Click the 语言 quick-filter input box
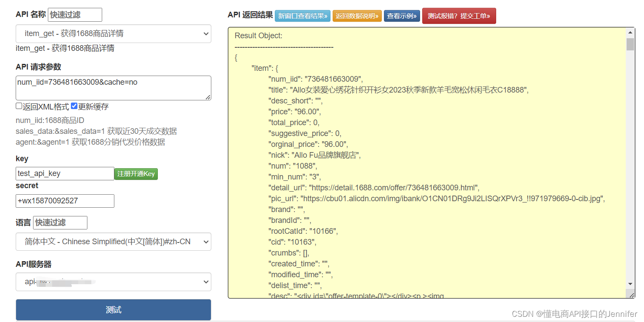The image size is (644, 322). pos(60,222)
